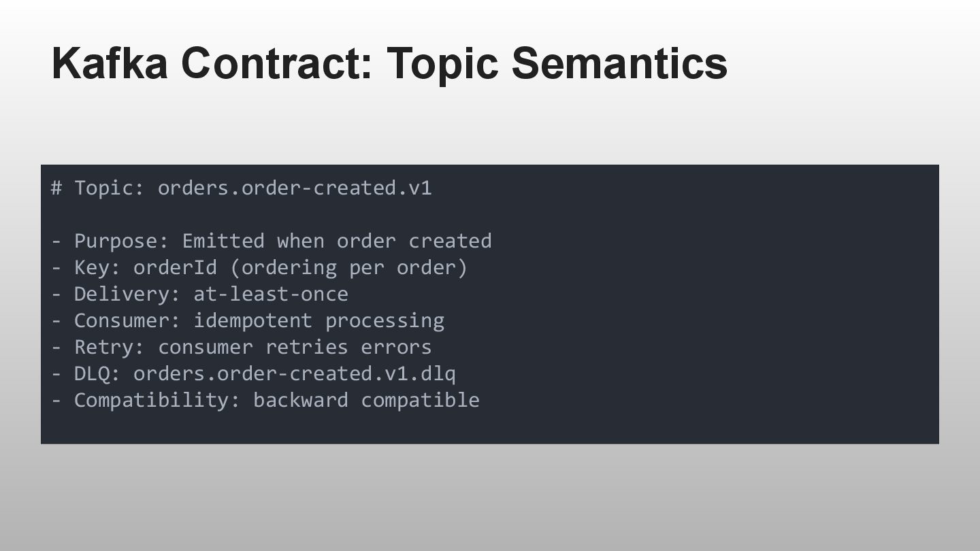Click 'backward compatible' text
Image resolution: width=980 pixels, height=551 pixels.
366,400
